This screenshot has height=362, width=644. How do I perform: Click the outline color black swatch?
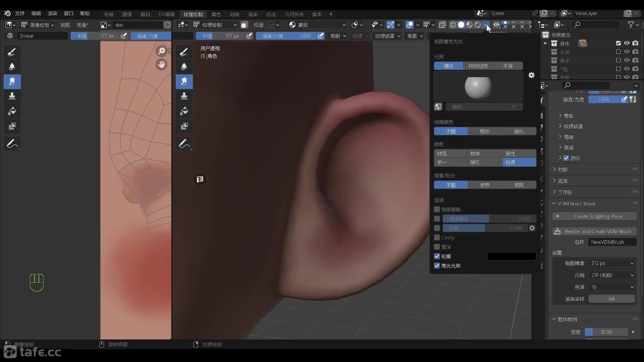point(511,256)
